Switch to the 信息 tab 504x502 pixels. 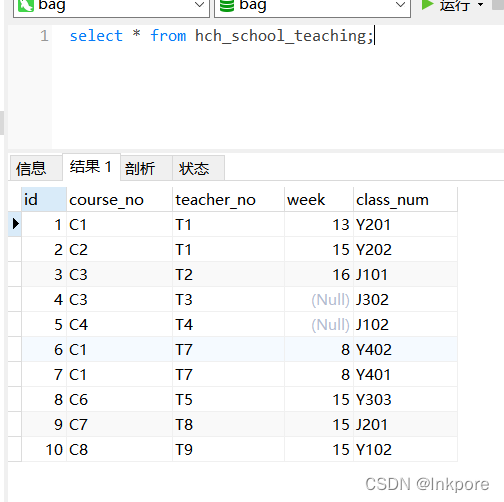(x=36, y=168)
